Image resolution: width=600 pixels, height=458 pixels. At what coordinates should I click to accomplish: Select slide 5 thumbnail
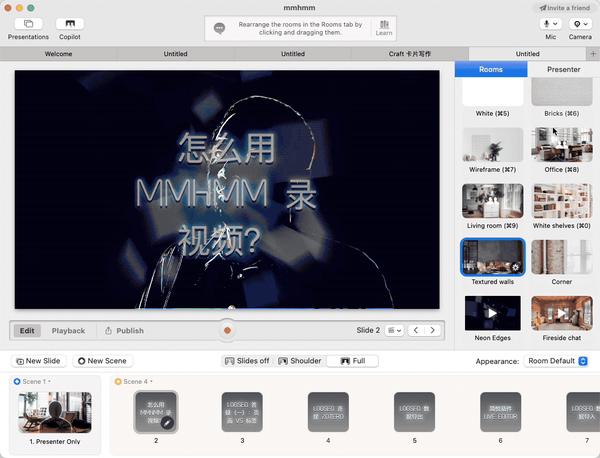(x=414, y=412)
